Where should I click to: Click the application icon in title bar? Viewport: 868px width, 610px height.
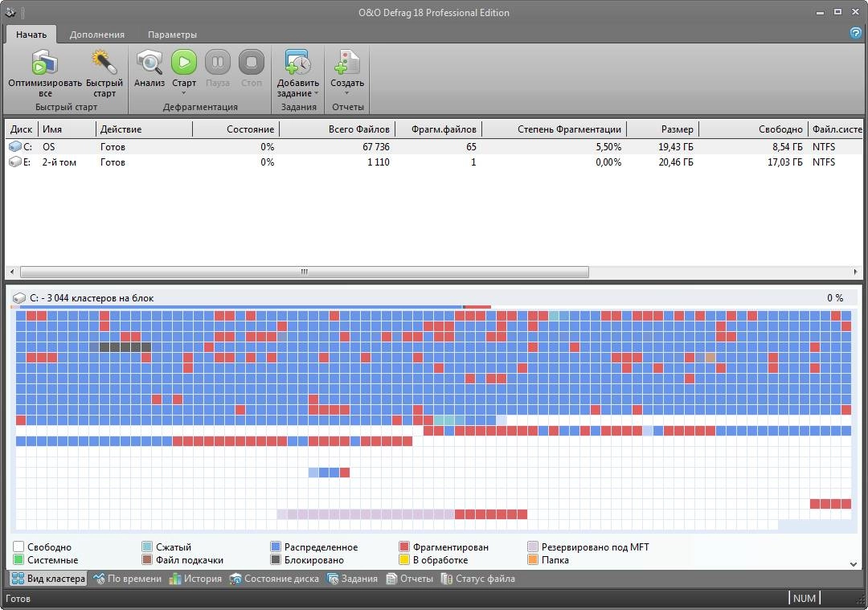[10, 12]
